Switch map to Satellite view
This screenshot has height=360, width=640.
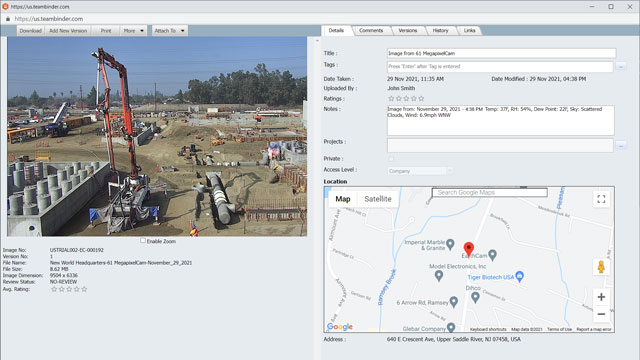(x=378, y=199)
